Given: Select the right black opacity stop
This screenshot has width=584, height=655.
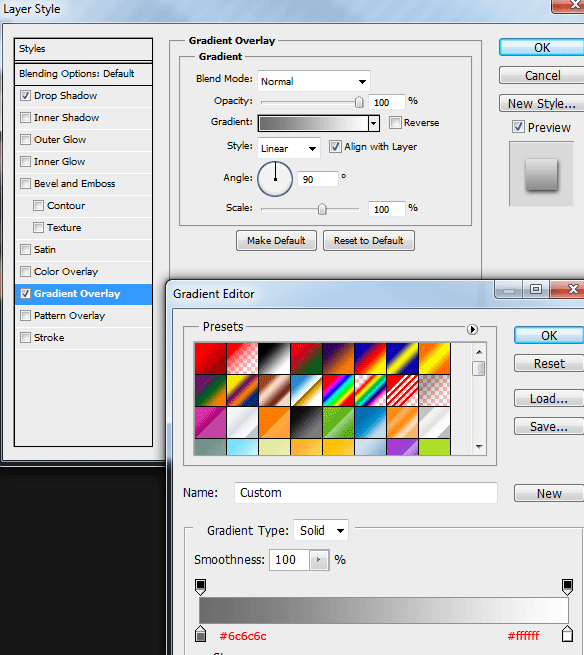Looking at the screenshot, I should point(567,587).
